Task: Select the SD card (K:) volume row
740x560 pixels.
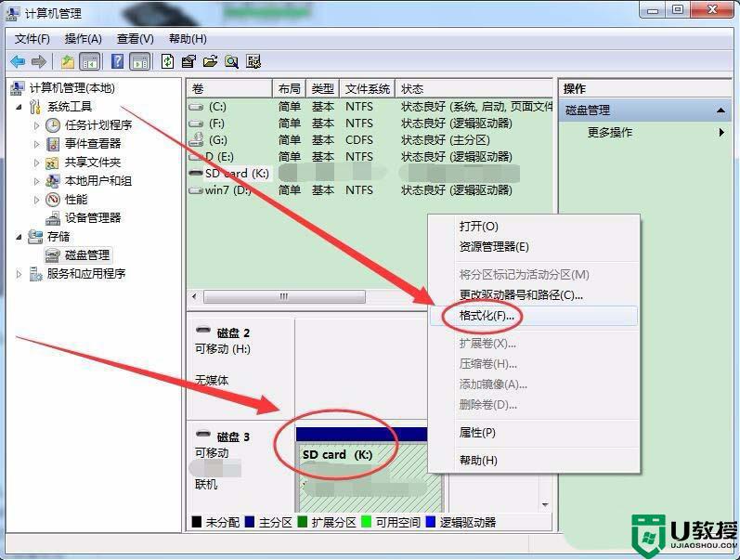Action: point(370,174)
